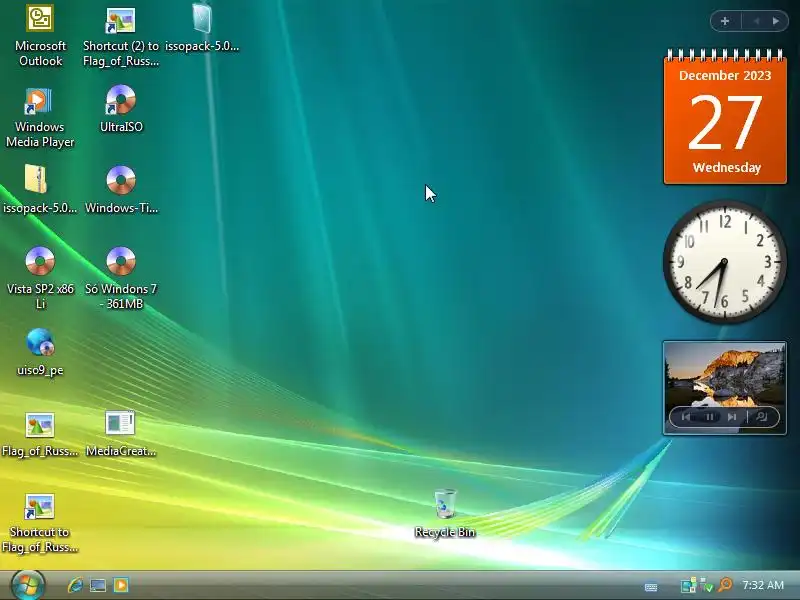
Task: Skip to next picture in slideshow gadget
Action: [x=732, y=417]
